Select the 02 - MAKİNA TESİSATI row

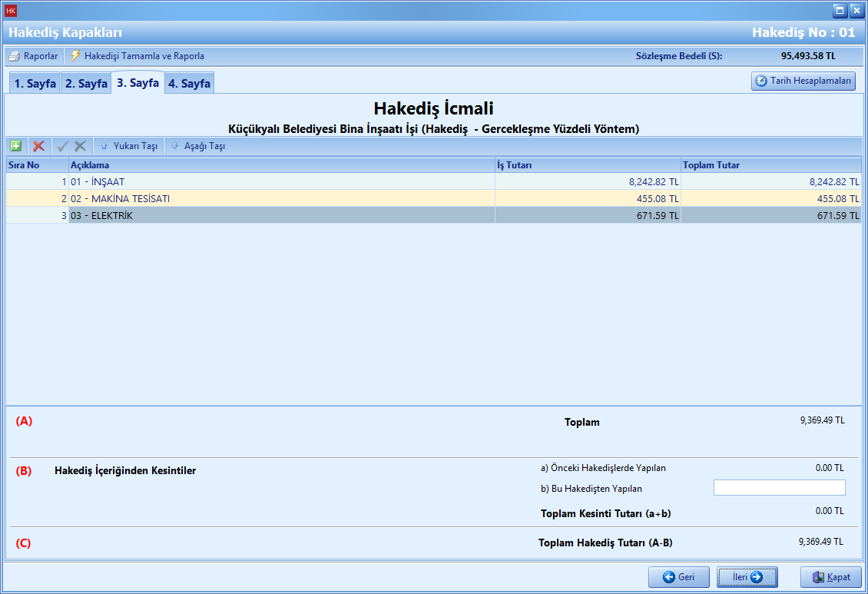281,199
